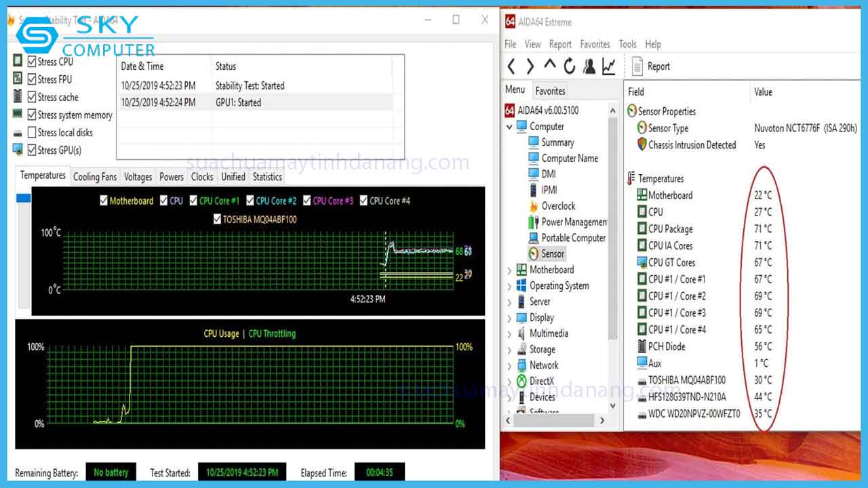Click the back navigation arrow in AIDA64
The width and height of the screenshot is (868, 488).
click(x=511, y=66)
